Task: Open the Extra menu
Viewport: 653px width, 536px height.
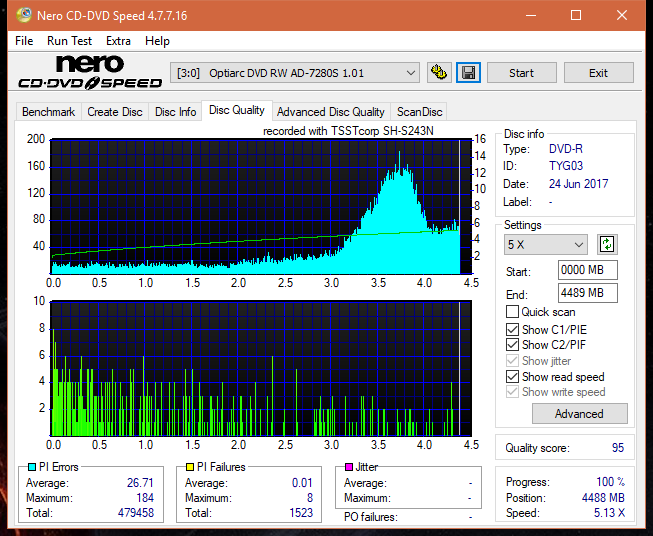Action: (x=118, y=41)
